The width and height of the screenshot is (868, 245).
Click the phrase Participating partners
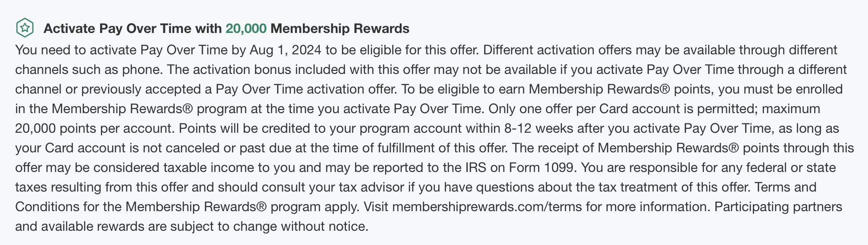[778, 207]
